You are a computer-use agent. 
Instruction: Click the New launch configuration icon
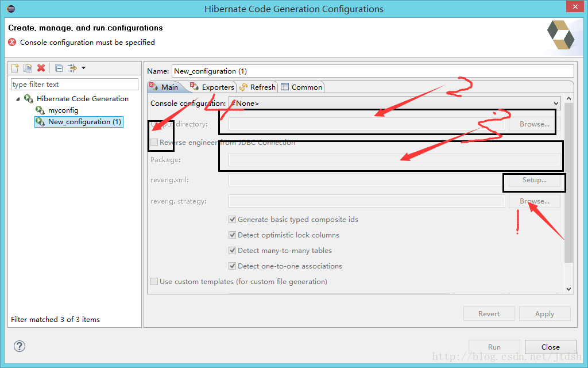[x=15, y=68]
